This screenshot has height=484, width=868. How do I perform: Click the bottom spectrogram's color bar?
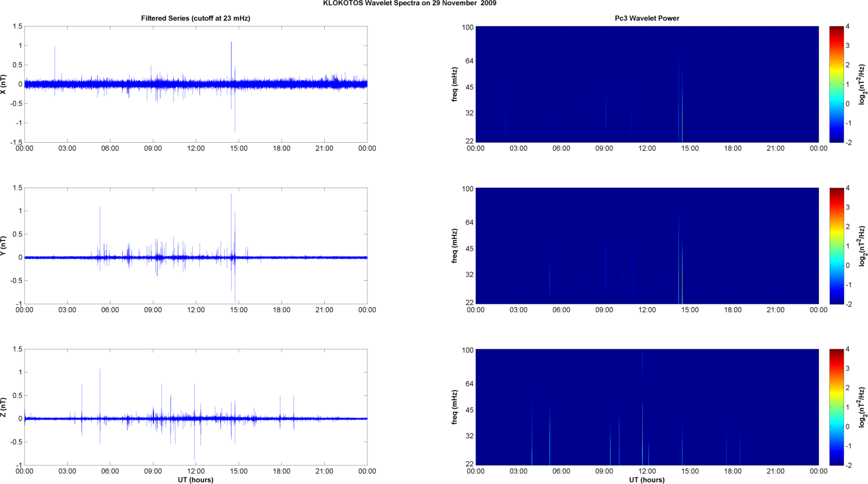(836, 407)
